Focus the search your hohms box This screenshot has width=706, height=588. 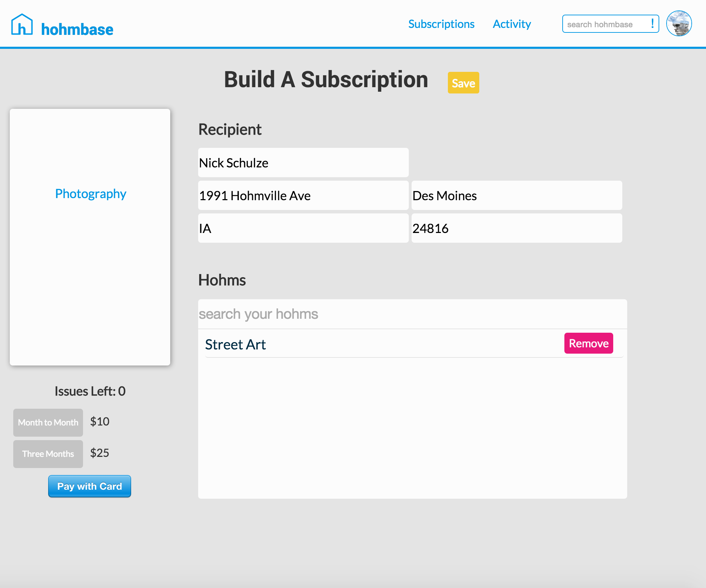point(412,314)
